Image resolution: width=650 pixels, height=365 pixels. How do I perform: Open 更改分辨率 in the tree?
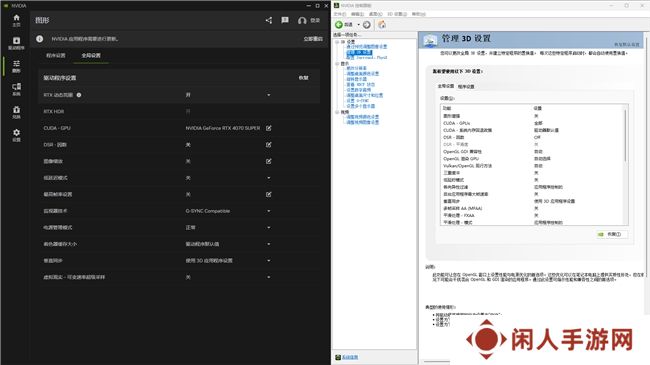click(x=357, y=68)
